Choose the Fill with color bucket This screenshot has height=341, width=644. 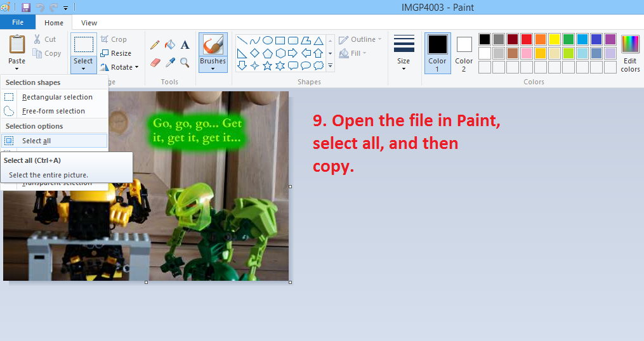[169, 45]
